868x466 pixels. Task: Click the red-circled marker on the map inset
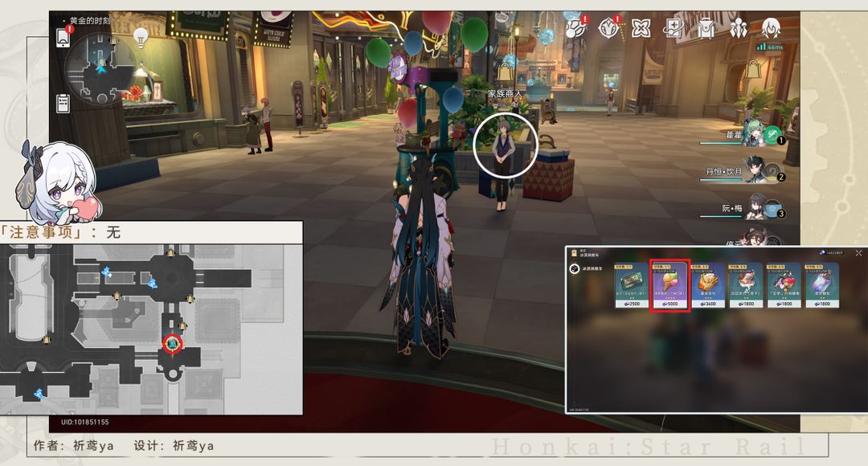point(173,344)
